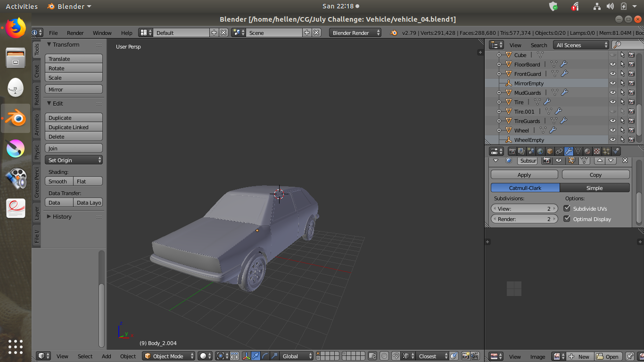Expand the History panel

[49, 216]
